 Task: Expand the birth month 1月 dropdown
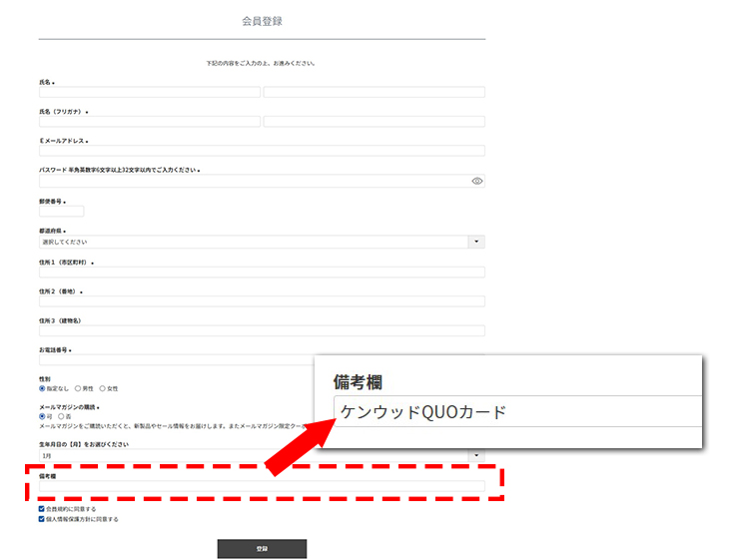tap(476, 455)
